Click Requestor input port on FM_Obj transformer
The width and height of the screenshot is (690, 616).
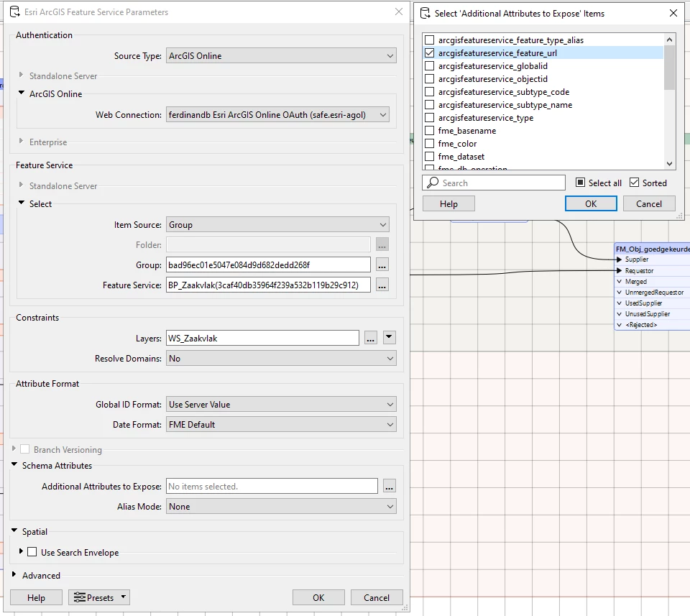[619, 270]
